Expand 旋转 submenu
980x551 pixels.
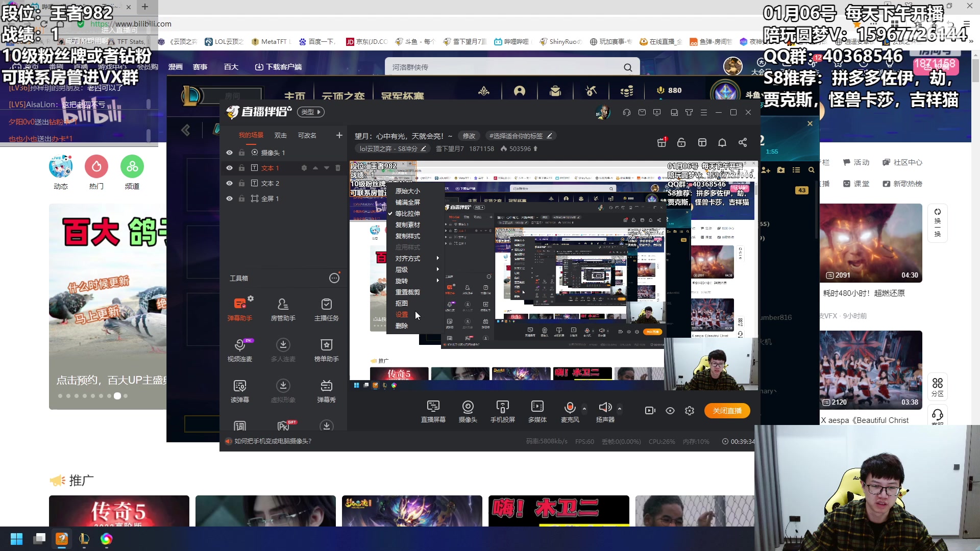coord(415,281)
